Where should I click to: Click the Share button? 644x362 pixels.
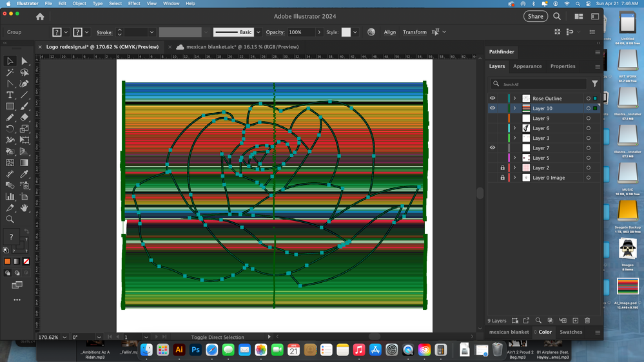[535, 16]
